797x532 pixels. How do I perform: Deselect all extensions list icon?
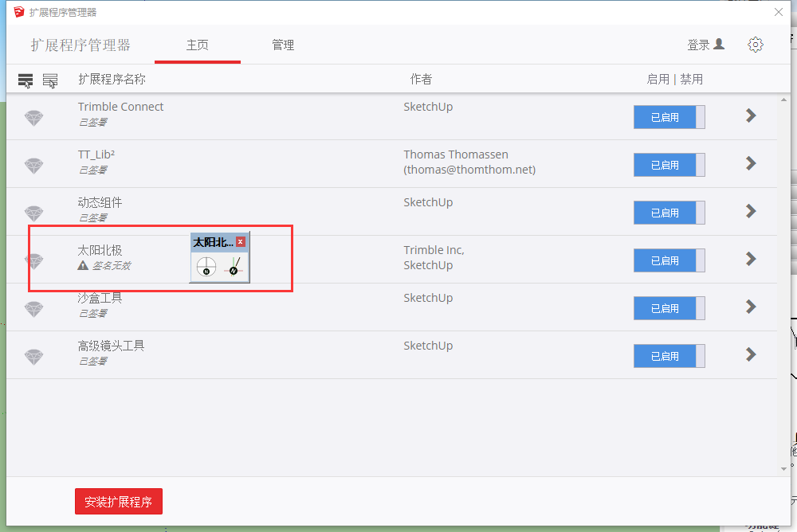click(49, 80)
